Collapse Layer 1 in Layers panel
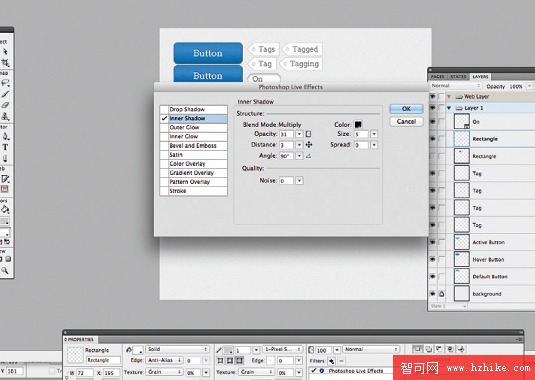The height and width of the screenshot is (380, 535). pos(449,108)
